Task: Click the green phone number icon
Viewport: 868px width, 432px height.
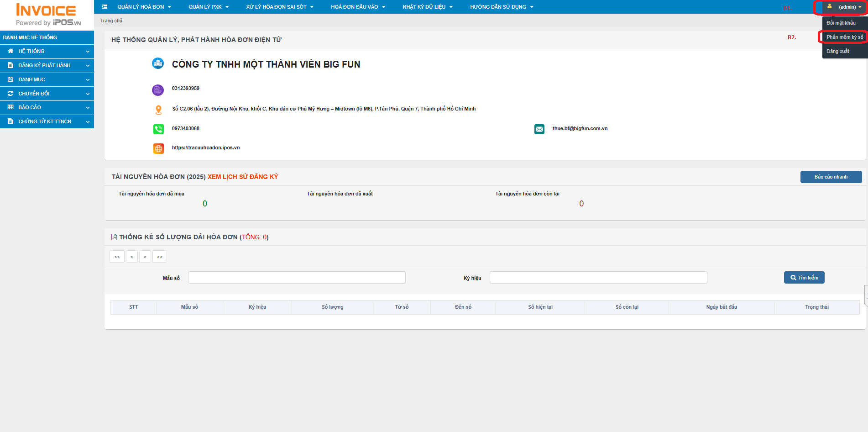Action: pos(158,129)
